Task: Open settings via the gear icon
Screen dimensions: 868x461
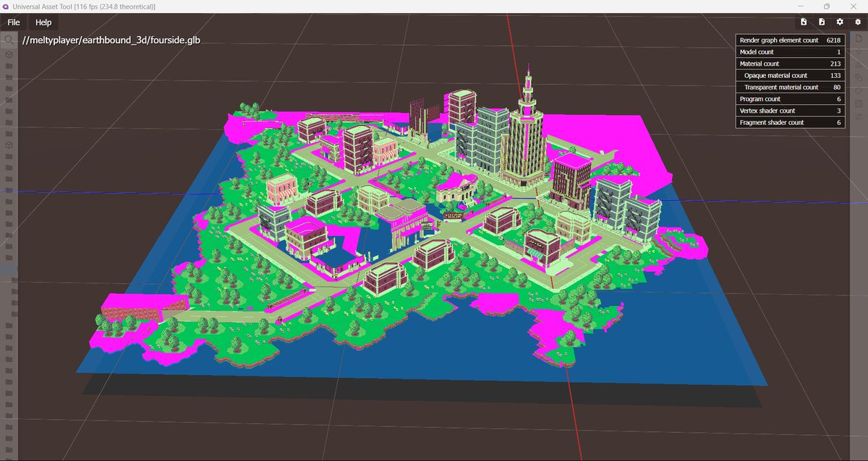Action: 840,22
